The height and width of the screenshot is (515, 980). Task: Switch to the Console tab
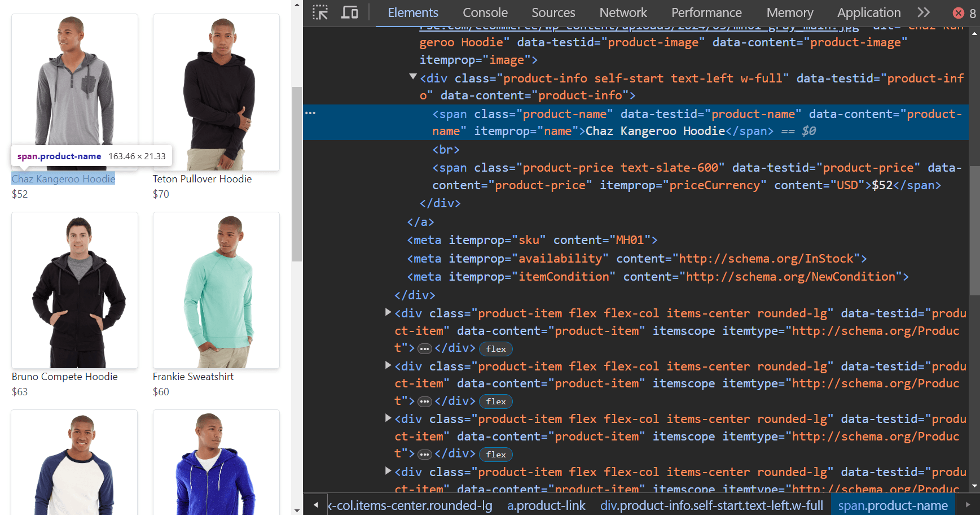pos(485,12)
